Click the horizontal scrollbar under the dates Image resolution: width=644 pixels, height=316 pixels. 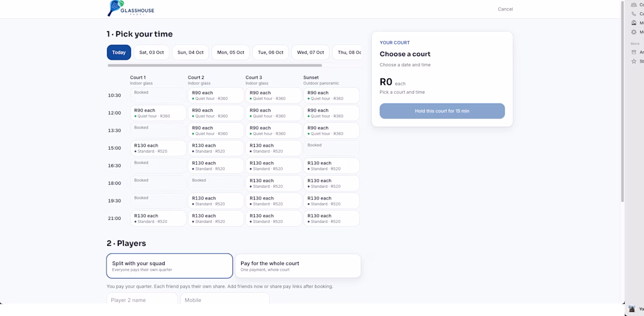(215, 66)
